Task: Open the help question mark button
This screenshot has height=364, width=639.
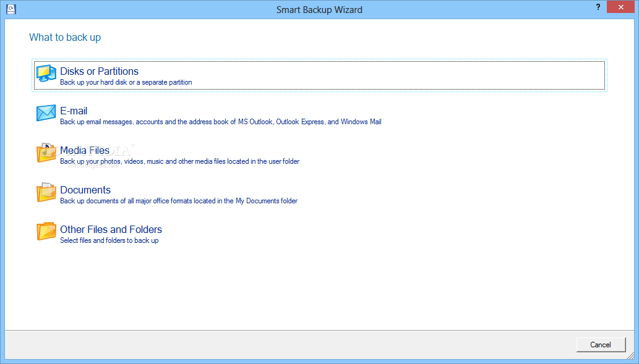Action: tap(598, 7)
